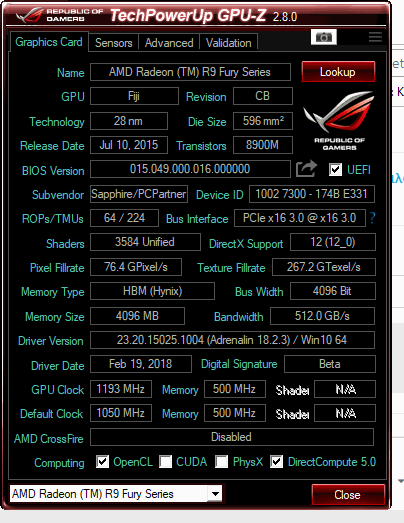The image size is (404, 523).
Task: Expand the GPU selection dropdown arrow
Action: (x=215, y=494)
